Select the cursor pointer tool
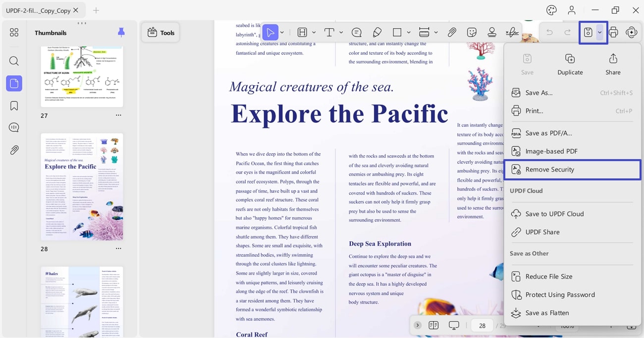Screen dimensions: 644x338 click(x=270, y=32)
